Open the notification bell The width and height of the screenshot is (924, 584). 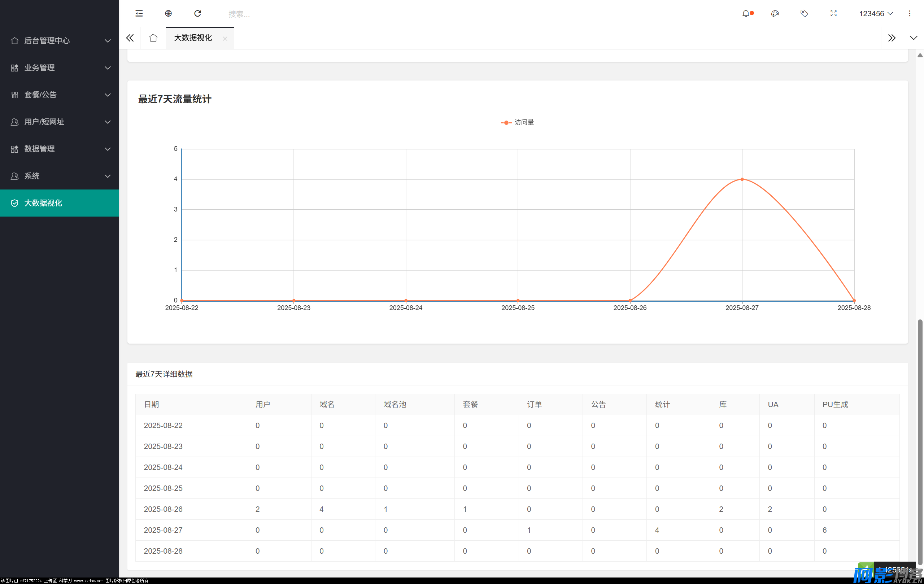[746, 13]
